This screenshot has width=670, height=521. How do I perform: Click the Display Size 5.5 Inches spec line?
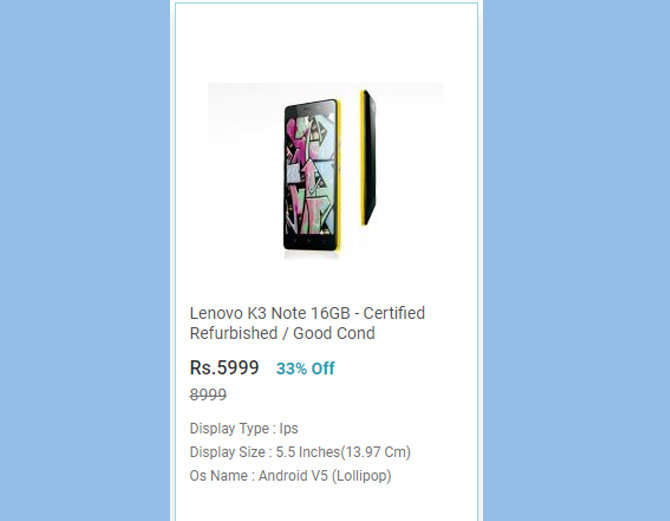coord(300,452)
